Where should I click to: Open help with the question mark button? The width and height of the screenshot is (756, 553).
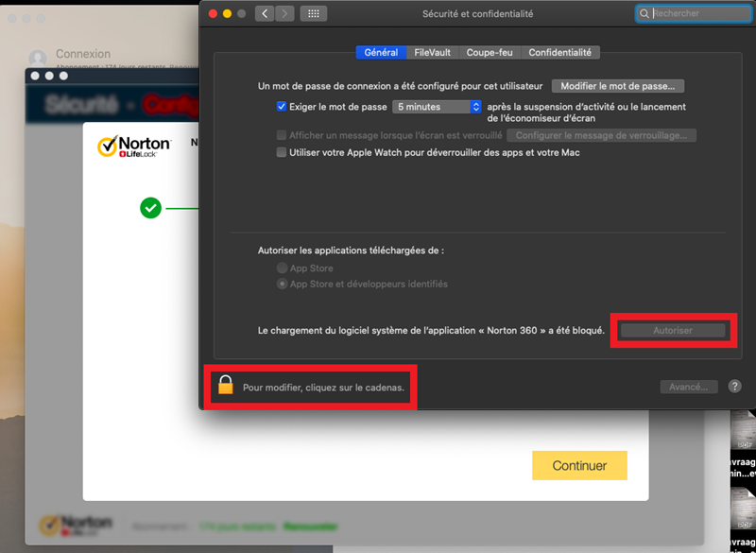(734, 387)
